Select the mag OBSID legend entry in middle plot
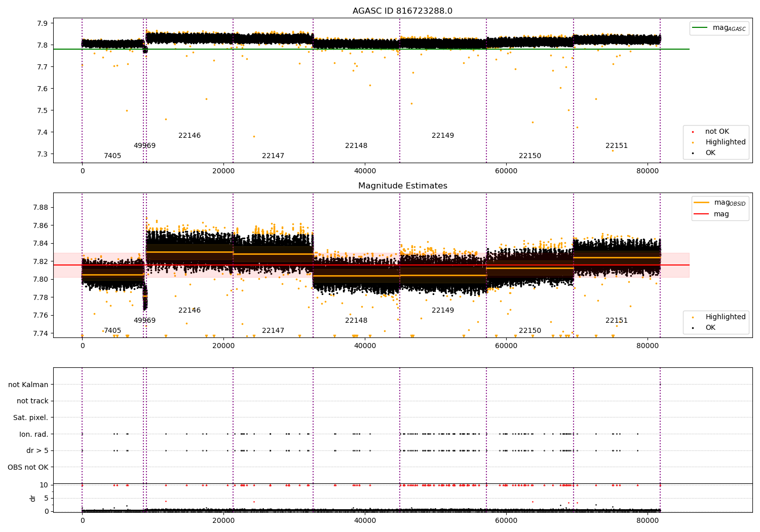The image size is (760, 532). (720, 203)
